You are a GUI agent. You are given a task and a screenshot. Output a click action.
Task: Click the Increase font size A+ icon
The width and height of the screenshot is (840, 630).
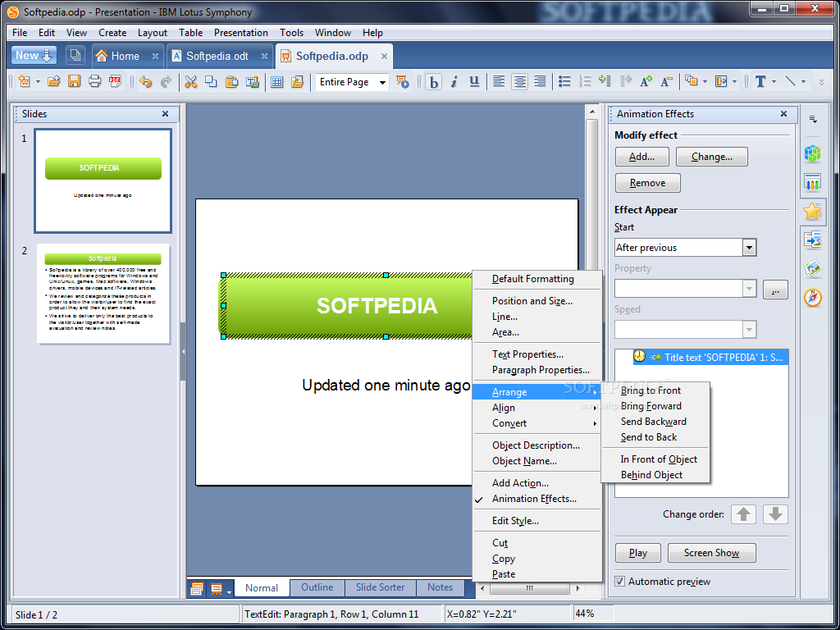(x=646, y=81)
